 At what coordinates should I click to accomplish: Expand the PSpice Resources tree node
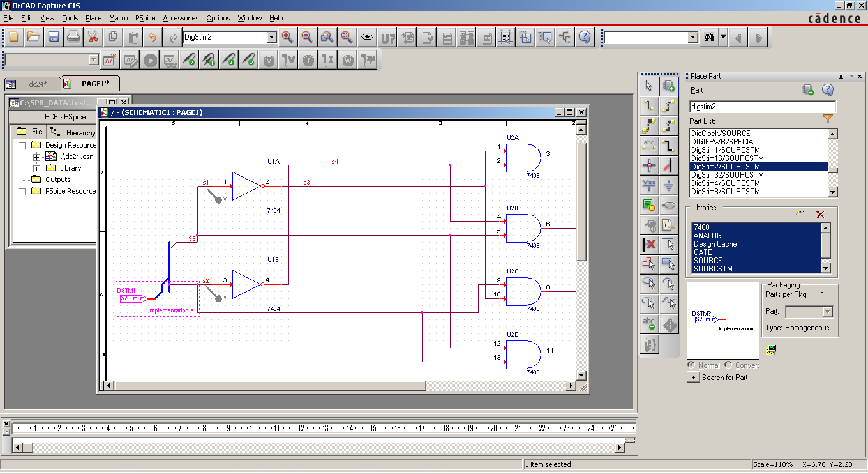click(22, 191)
